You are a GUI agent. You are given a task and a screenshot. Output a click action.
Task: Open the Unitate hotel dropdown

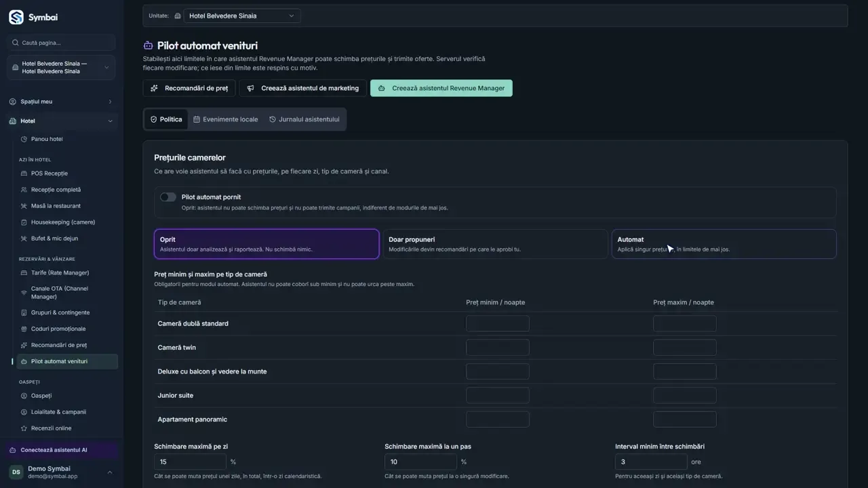click(242, 16)
